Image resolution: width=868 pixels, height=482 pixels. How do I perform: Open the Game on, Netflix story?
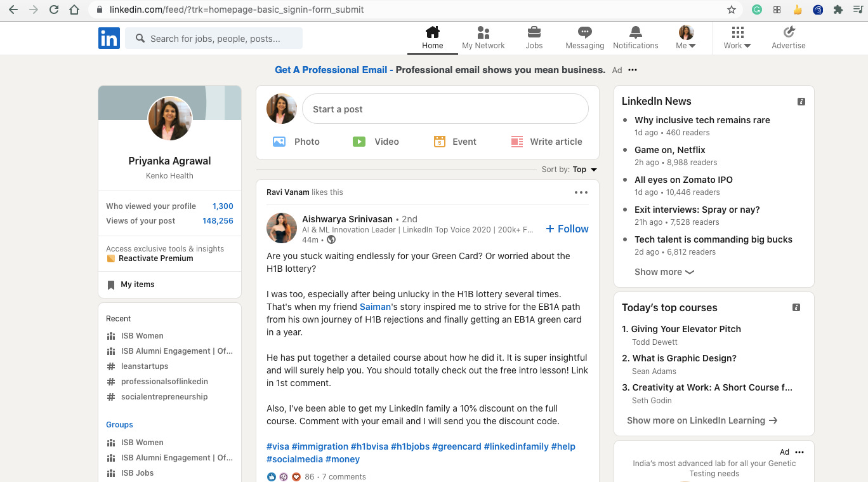(670, 150)
